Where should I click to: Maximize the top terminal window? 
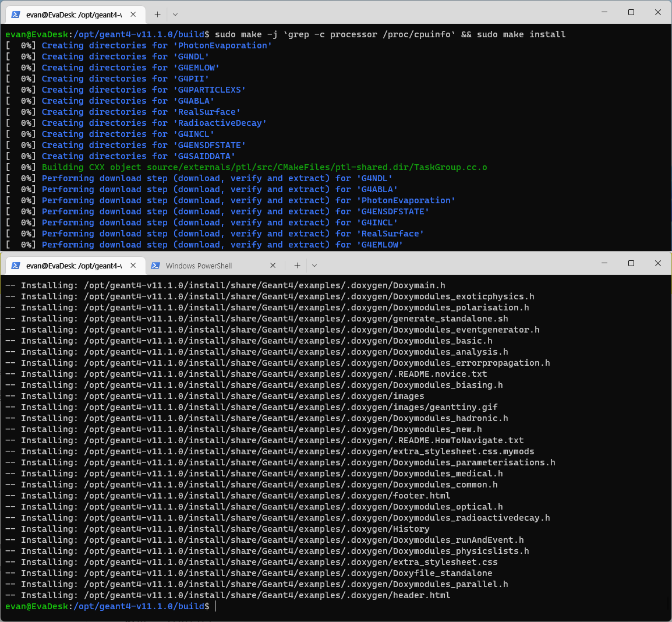pyautogui.click(x=631, y=12)
